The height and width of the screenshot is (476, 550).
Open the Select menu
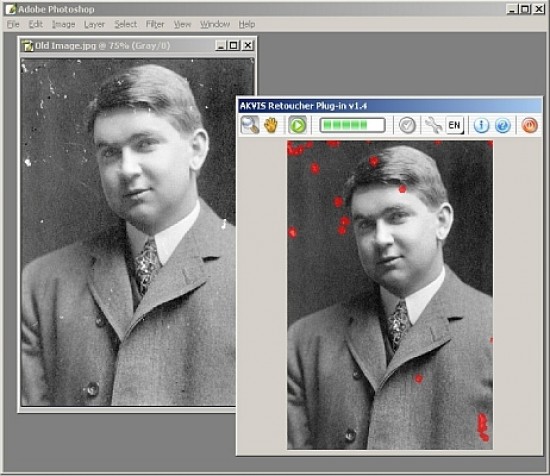126,24
